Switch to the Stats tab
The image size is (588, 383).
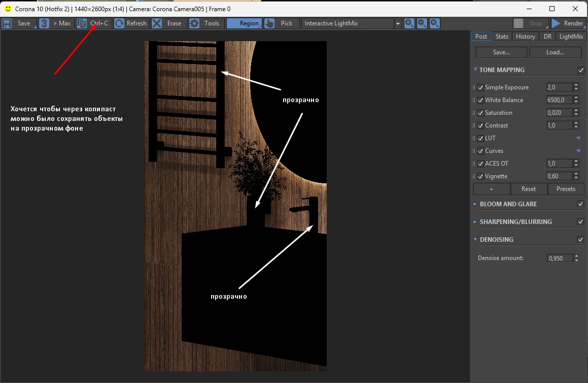(x=502, y=37)
